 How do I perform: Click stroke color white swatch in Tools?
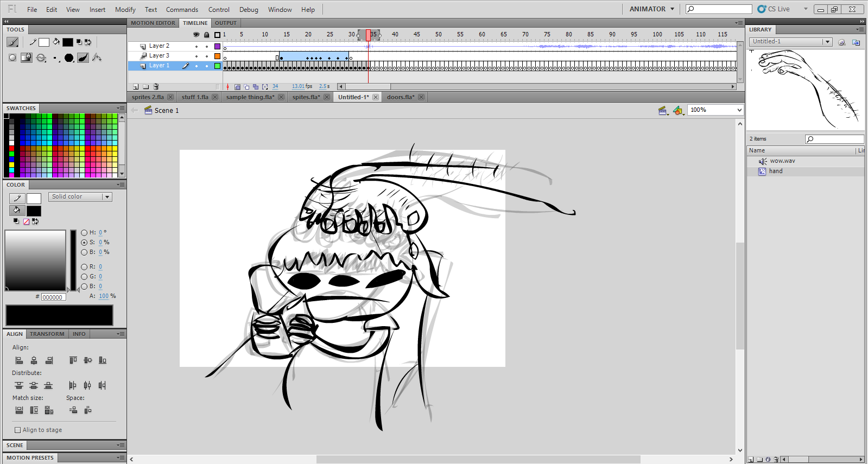[44, 42]
